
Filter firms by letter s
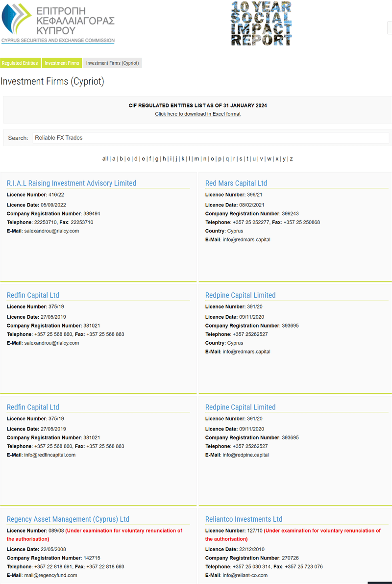(x=241, y=159)
